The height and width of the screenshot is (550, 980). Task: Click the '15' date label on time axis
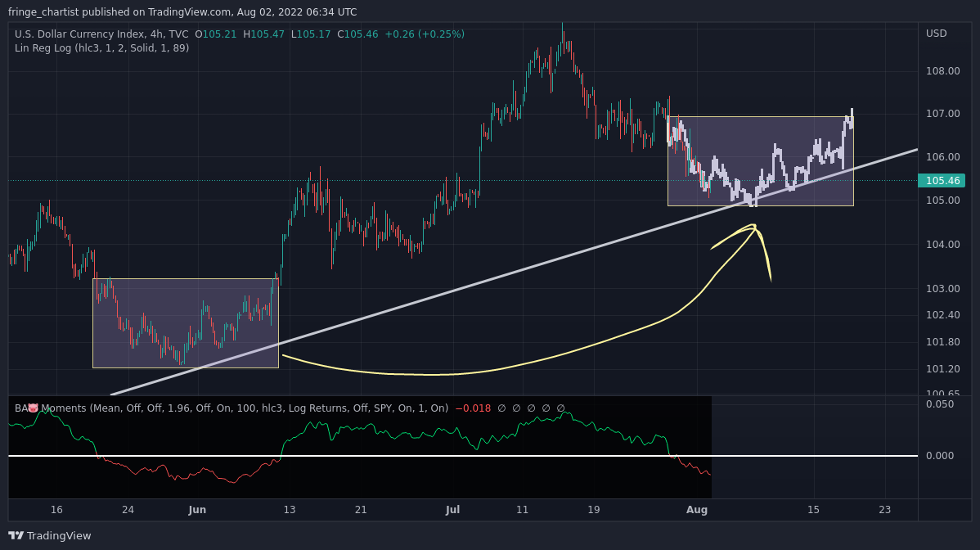[x=813, y=509]
